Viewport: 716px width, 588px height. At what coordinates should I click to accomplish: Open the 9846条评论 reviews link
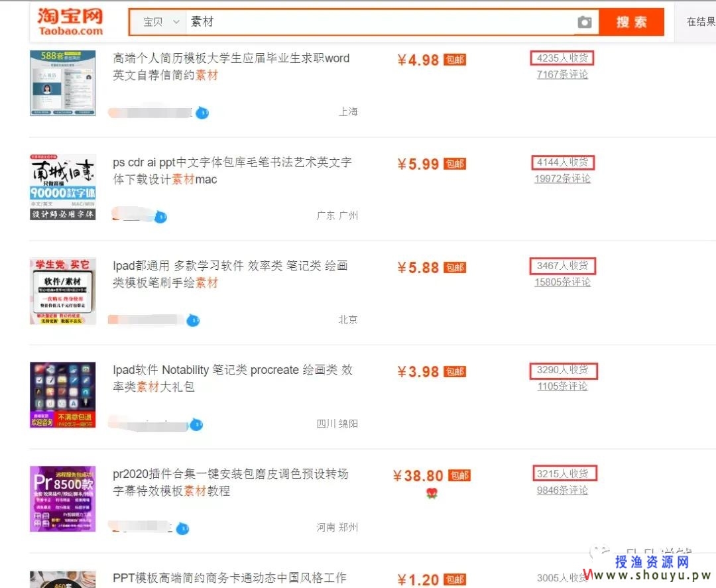click(562, 491)
